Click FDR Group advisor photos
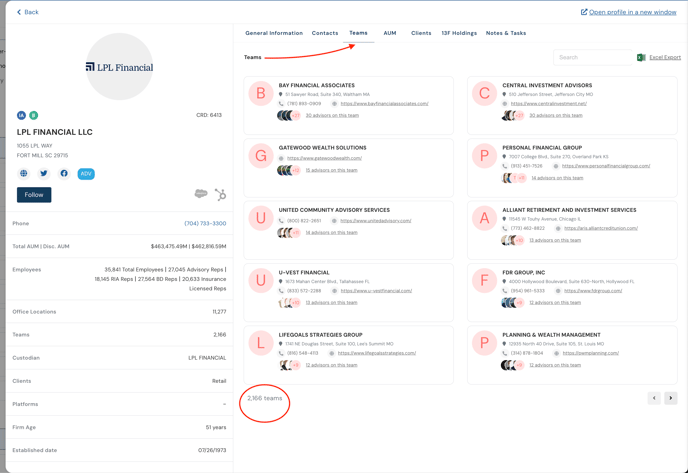The height and width of the screenshot is (473, 688). tap(512, 303)
